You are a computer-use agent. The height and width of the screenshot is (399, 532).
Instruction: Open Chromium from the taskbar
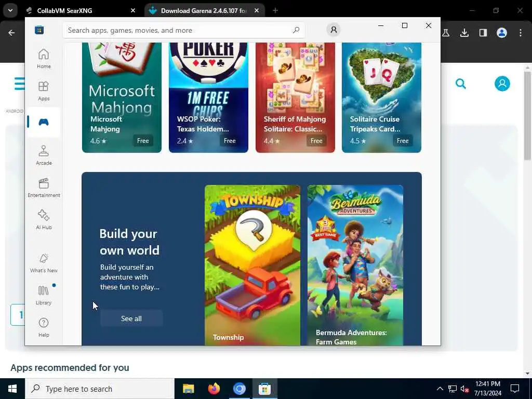[x=239, y=389]
